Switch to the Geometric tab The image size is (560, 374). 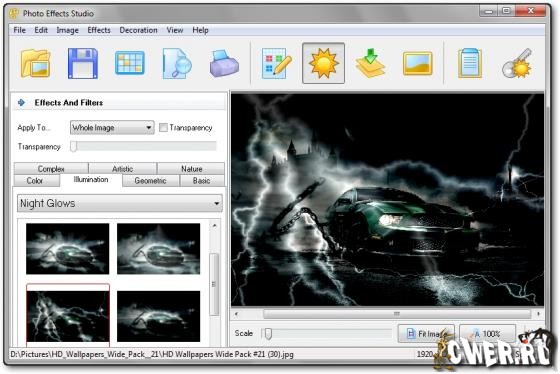150,181
